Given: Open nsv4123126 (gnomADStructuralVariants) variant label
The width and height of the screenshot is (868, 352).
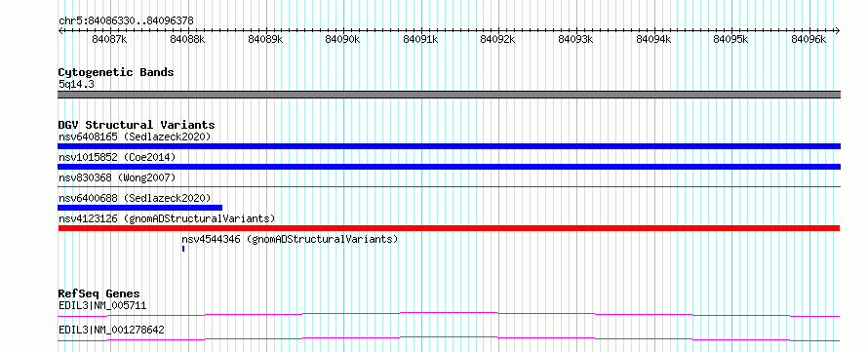Looking at the screenshot, I should pos(167,218).
